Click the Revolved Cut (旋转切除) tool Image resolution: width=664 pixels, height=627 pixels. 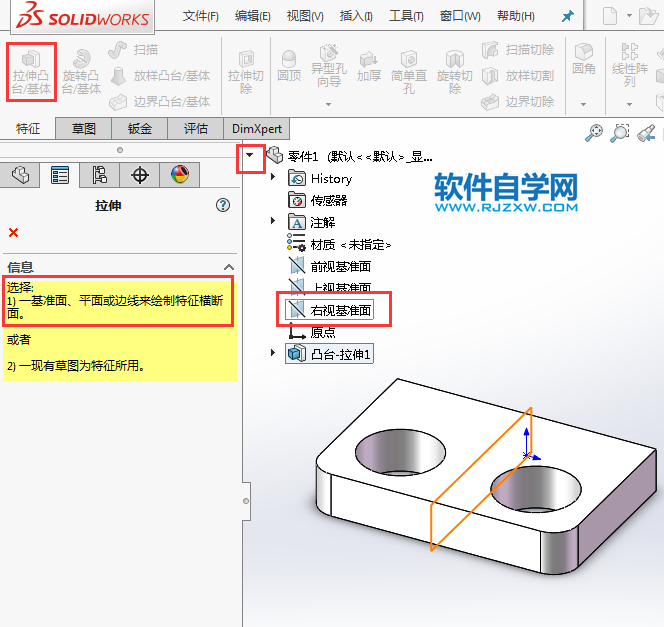tap(454, 72)
